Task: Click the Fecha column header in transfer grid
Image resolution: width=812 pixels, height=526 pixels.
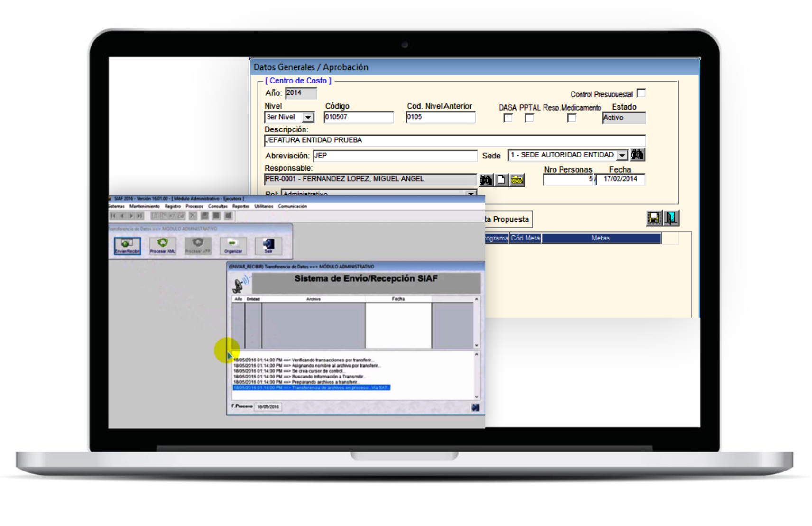Action: (398, 299)
